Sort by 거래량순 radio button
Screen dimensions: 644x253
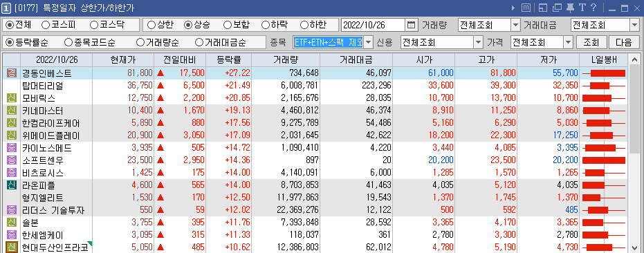[140, 42]
